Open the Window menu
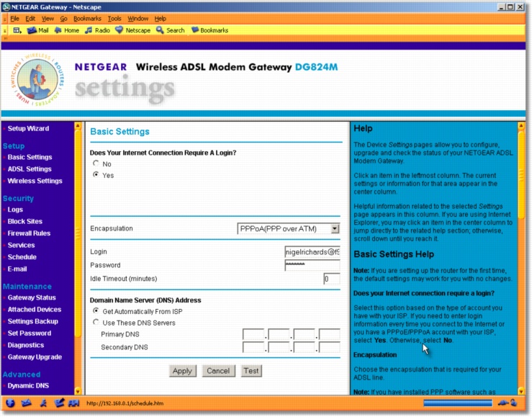 (137, 18)
